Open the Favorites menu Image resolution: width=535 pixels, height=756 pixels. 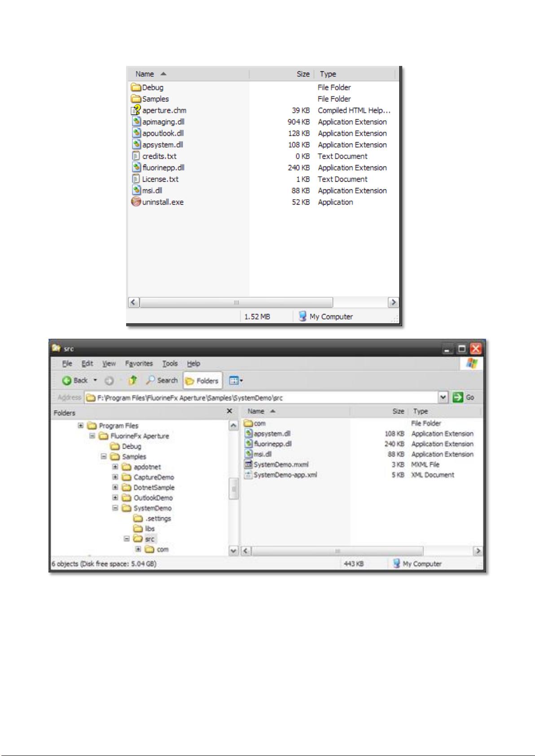pos(139,363)
